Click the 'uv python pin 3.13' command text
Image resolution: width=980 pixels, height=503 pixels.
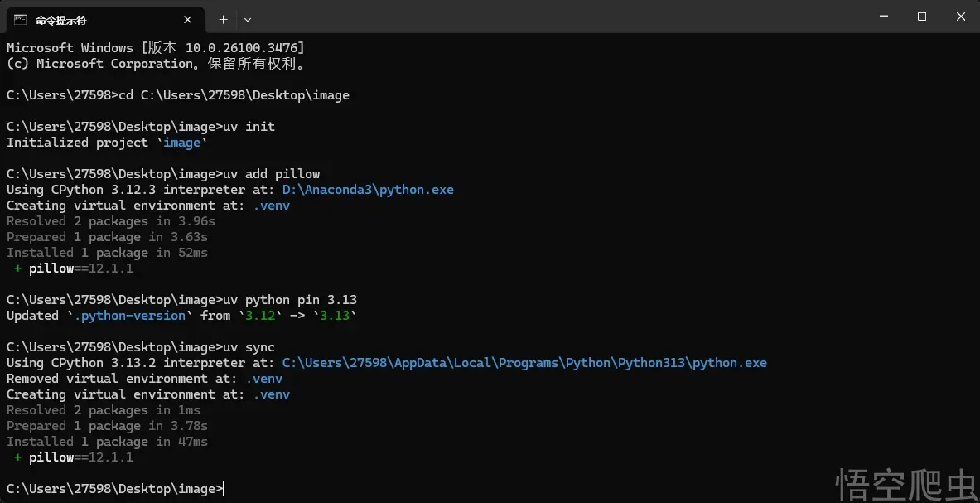pos(290,300)
